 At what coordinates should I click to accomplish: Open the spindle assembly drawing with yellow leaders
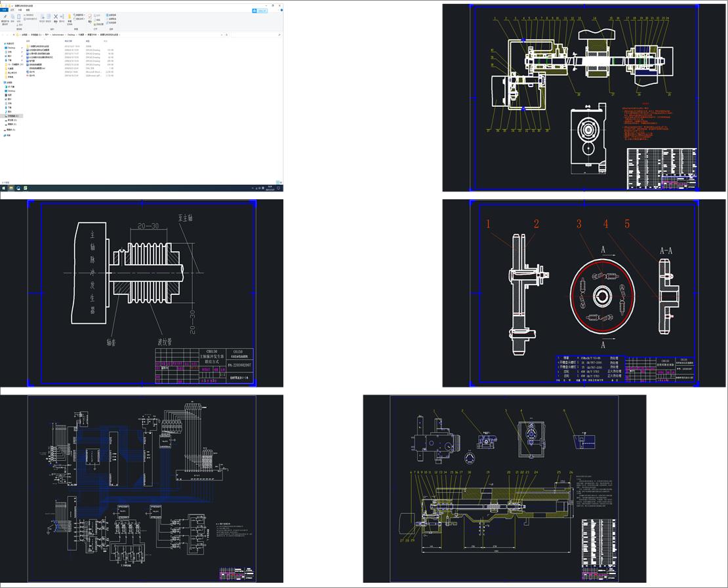pyautogui.click(x=585, y=98)
